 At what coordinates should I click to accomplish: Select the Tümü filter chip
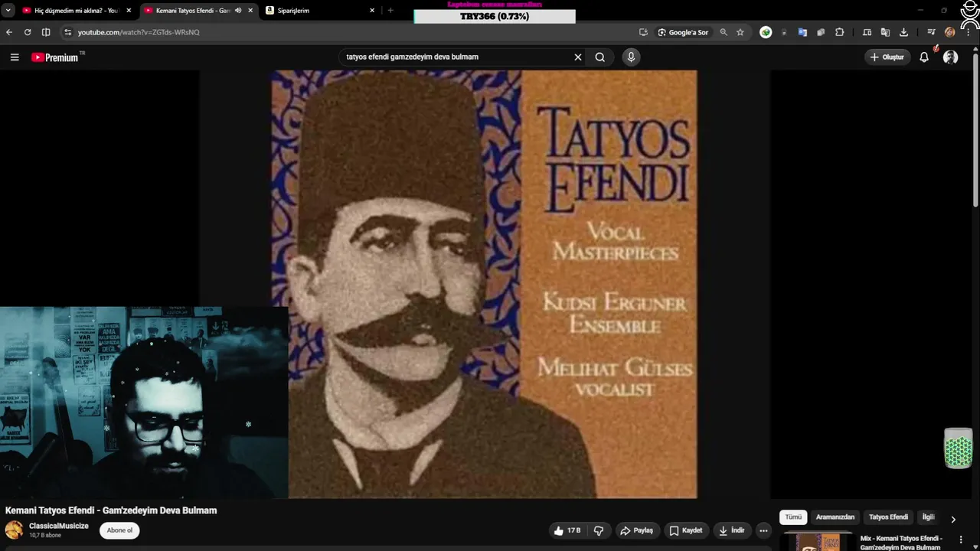click(x=793, y=517)
